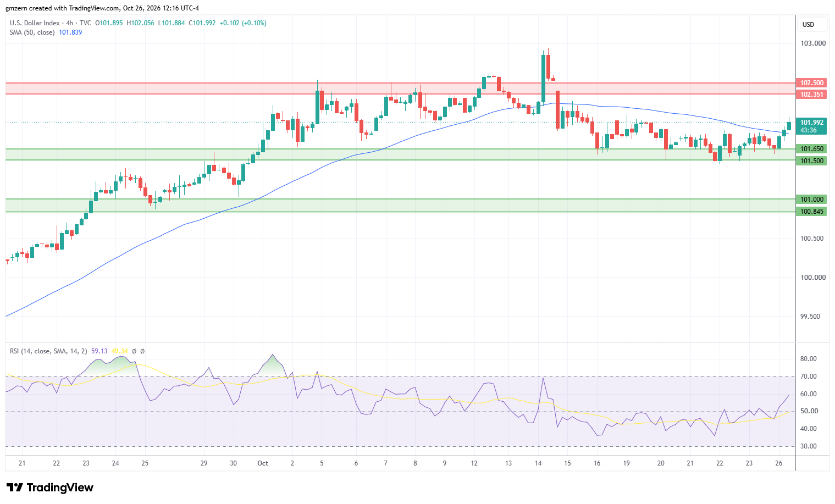835x504 pixels.
Task: Click the low value L101.884 in the legend
Action: 172,23
